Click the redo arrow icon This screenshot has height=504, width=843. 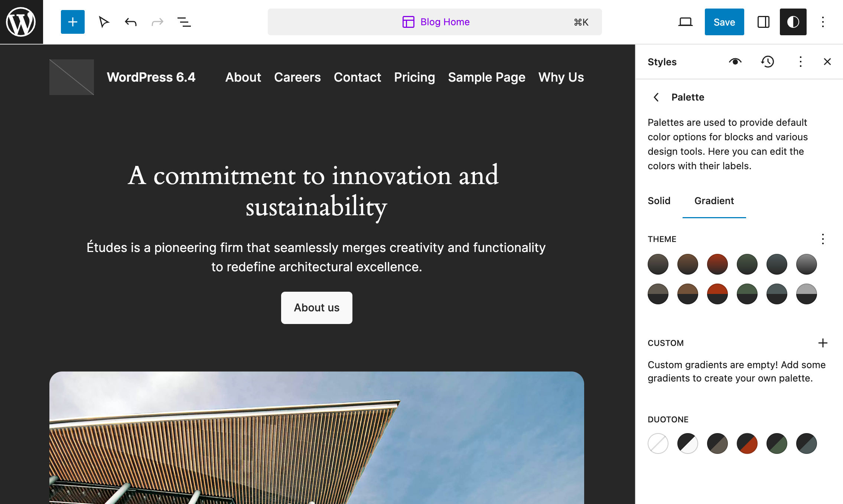[x=157, y=22]
